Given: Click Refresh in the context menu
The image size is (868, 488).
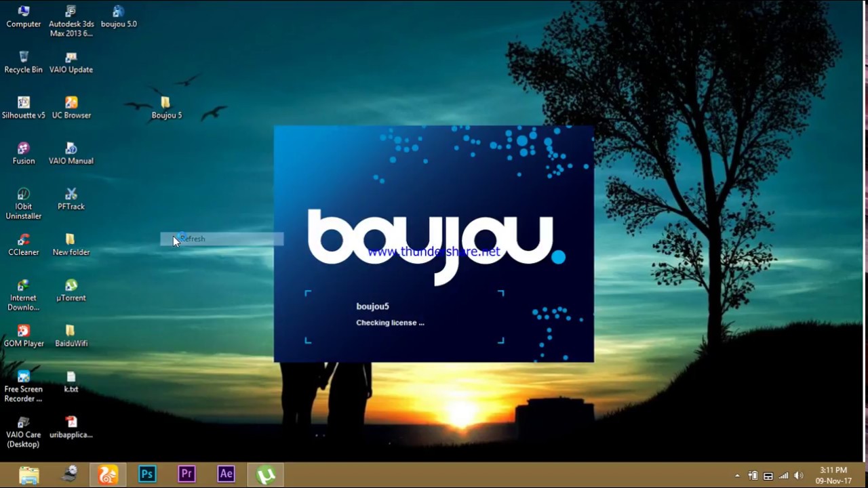Looking at the screenshot, I should pos(222,239).
